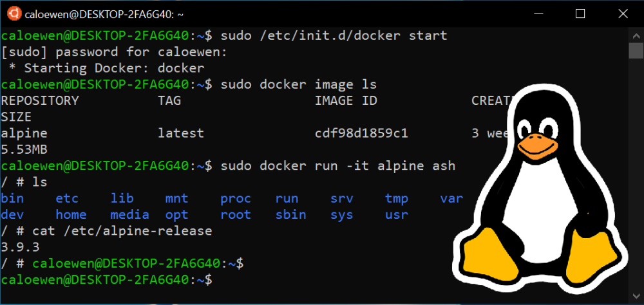Click the REPOSITORY column header text

pos(40,100)
